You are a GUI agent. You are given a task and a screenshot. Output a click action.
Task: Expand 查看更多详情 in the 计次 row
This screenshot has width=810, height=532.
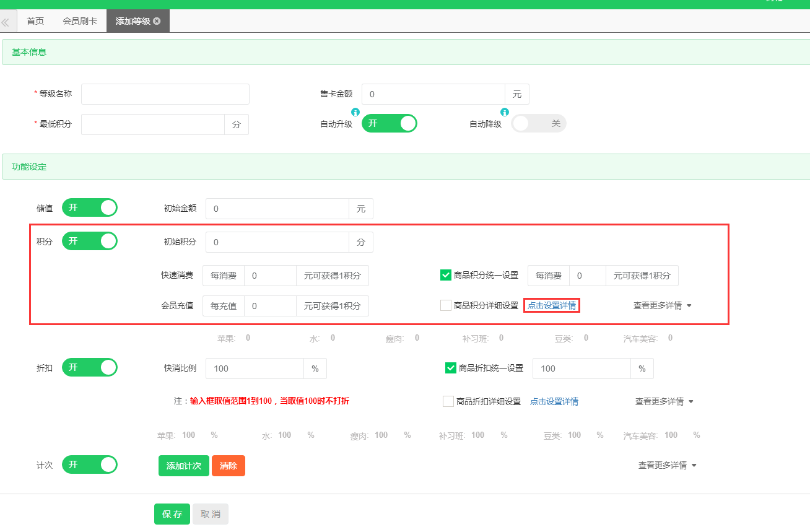pyautogui.click(x=667, y=465)
